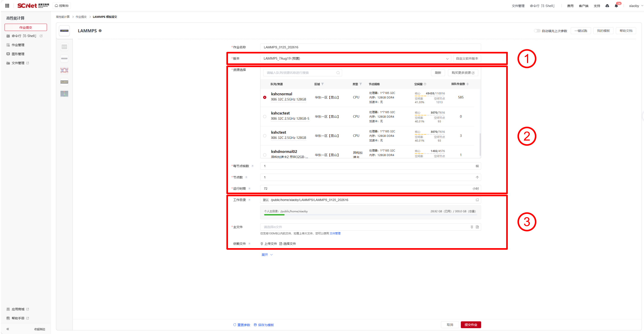The height and width of the screenshot is (334, 644).
Task: Click 选择文件 for dependency files
Action: coord(287,243)
